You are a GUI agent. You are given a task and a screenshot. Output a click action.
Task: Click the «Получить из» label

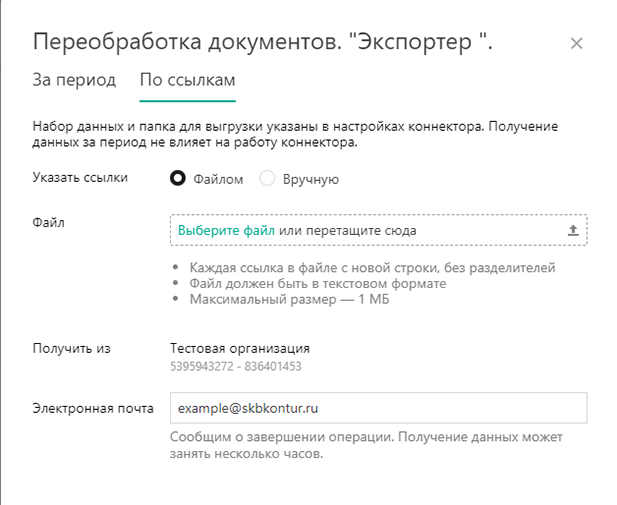pyautogui.click(x=71, y=349)
